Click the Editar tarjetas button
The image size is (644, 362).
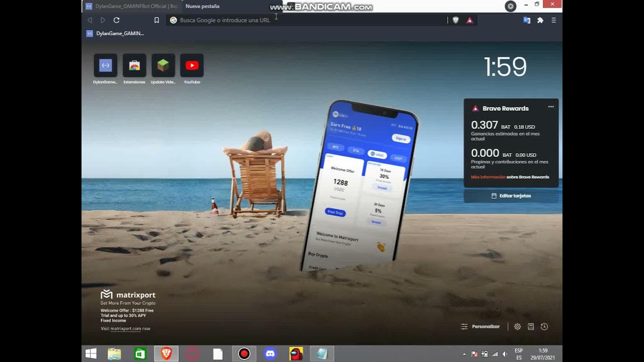pyautogui.click(x=511, y=196)
